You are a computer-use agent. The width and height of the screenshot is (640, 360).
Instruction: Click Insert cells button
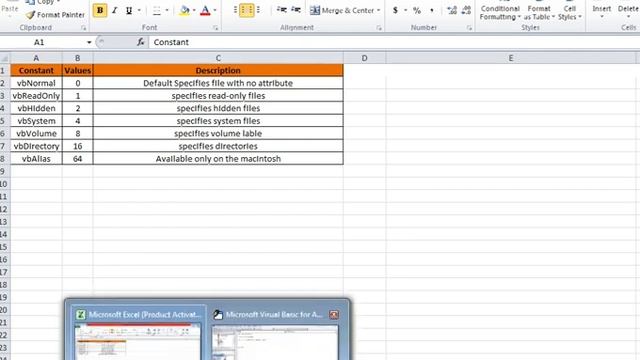click(x=602, y=11)
